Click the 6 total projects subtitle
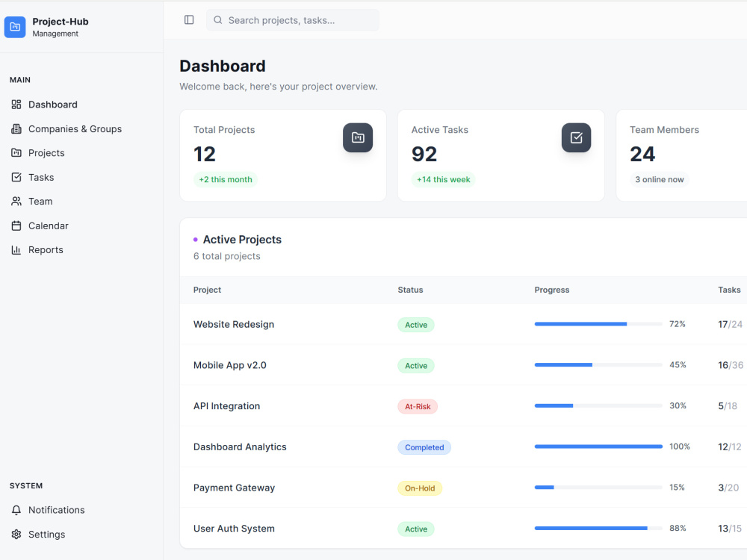This screenshot has height=560, width=747. pyautogui.click(x=227, y=256)
